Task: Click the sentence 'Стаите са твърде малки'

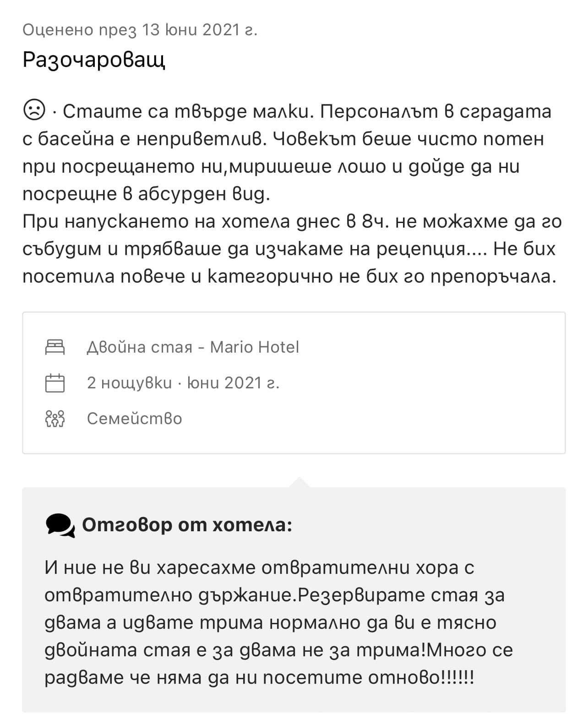Action: click(188, 111)
